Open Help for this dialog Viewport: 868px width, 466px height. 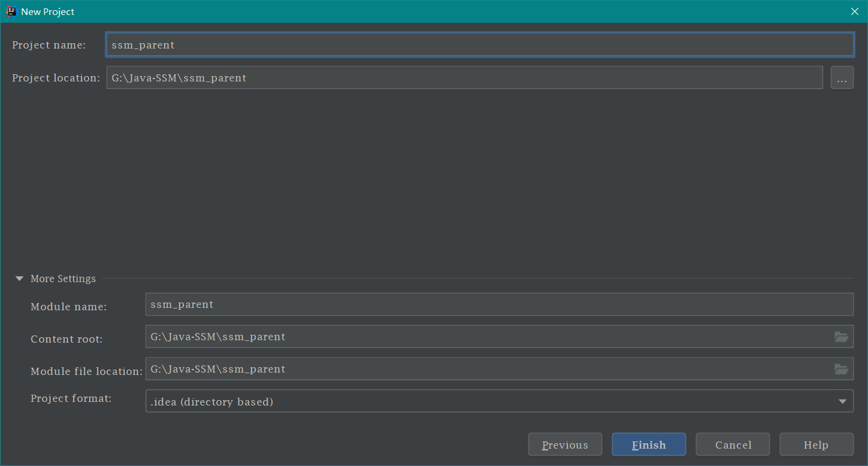point(816,444)
